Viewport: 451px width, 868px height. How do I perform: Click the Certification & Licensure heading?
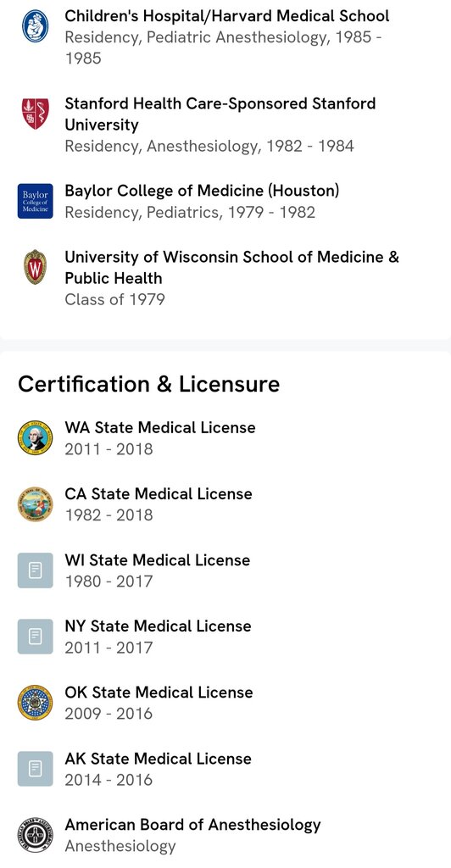tap(149, 384)
